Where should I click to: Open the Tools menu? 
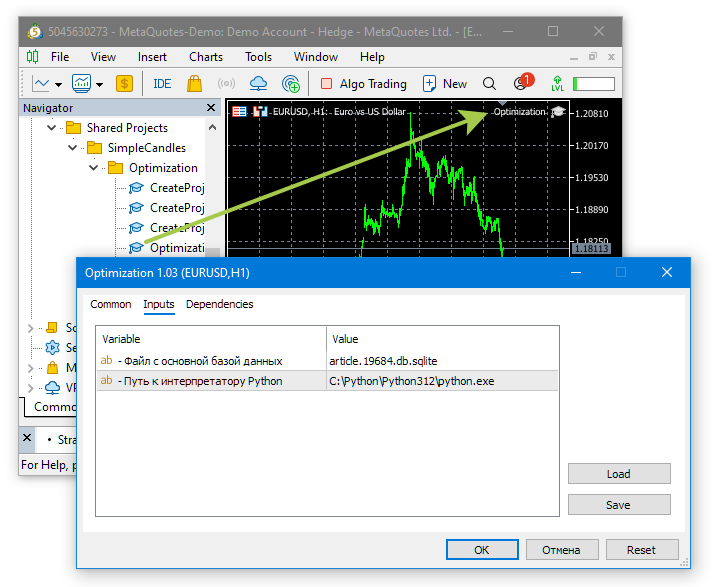pyautogui.click(x=258, y=57)
